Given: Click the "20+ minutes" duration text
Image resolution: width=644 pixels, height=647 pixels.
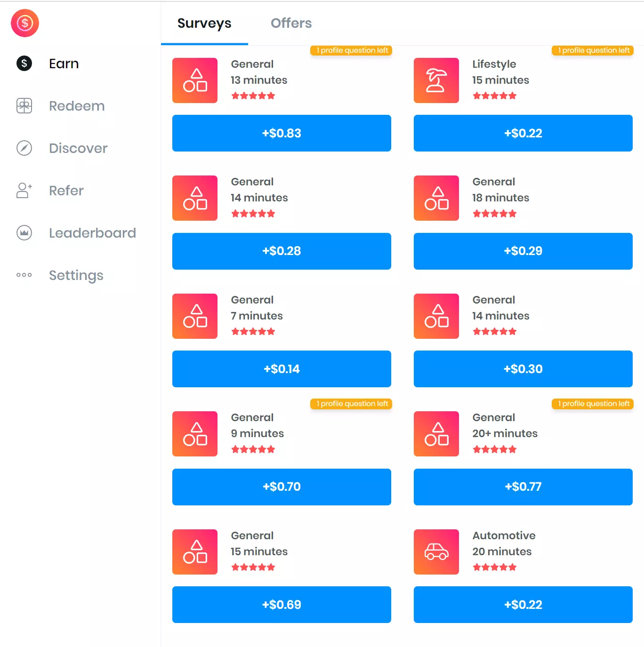Looking at the screenshot, I should (505, 433).
